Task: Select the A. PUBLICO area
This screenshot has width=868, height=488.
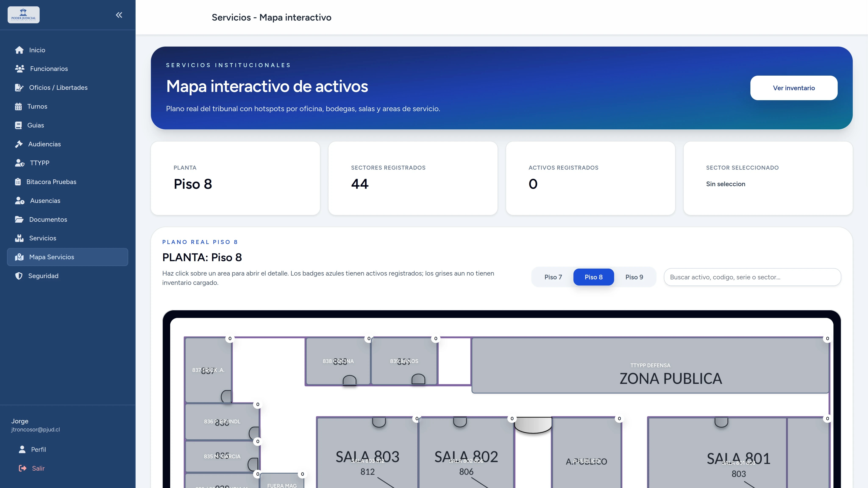Action: point(586,461)
